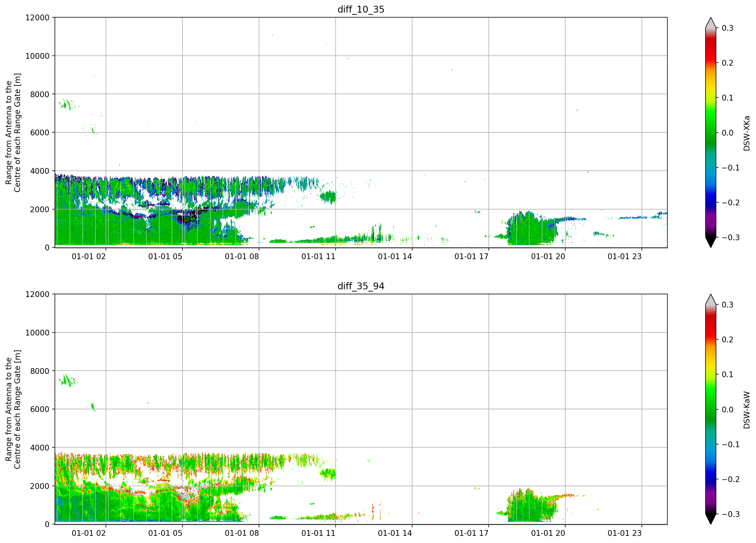Select the "10000" y-tick of diff_35_94 plot
Image resolution: width=756 pixels, height=543 pixels.
coord(37,333)
